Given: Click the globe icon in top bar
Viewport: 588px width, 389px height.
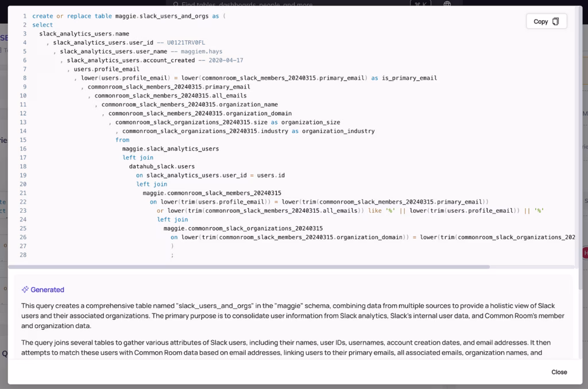Looking at the screenshot, I should pyautogui.click(x=447, y=4).
